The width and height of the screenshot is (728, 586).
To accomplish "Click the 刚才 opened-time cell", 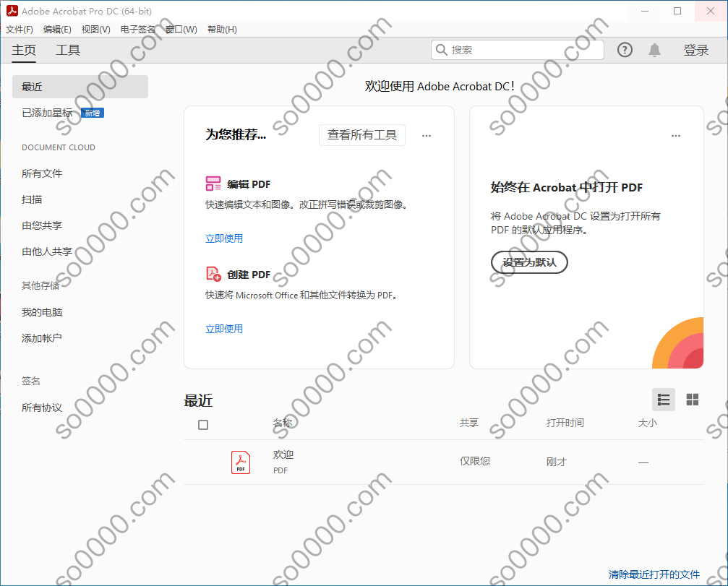I will pos(556,462).
